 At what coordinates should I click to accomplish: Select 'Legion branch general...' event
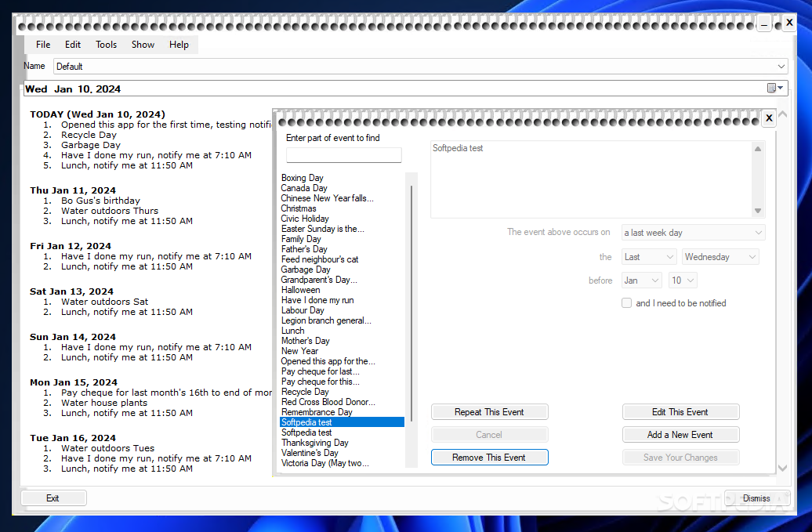[x=326, y=320]
